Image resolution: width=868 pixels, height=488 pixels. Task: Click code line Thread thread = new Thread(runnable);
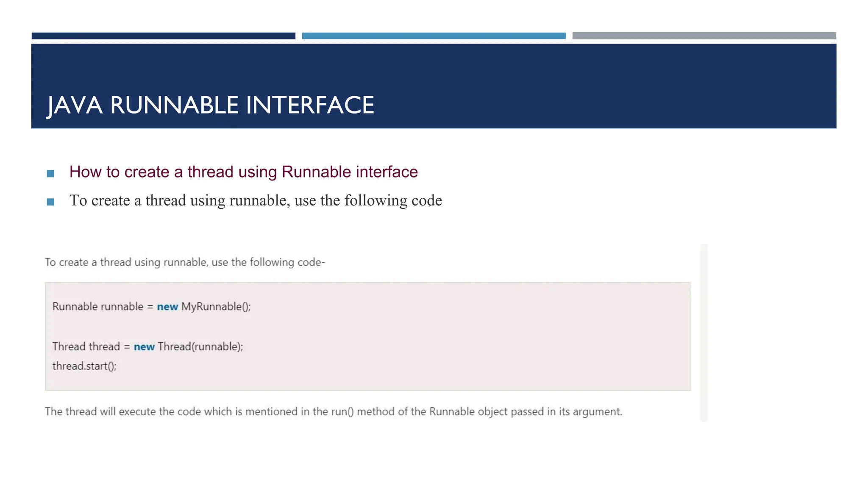pos(147,347)
